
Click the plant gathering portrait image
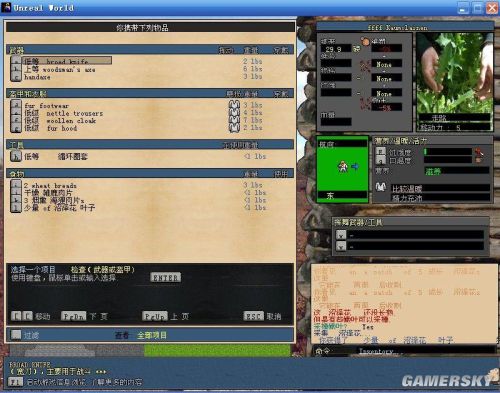click(x=455, y=73)
